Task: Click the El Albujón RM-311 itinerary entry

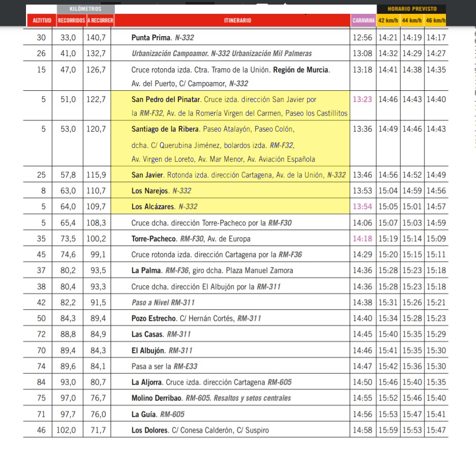Action: pos(162,350)
